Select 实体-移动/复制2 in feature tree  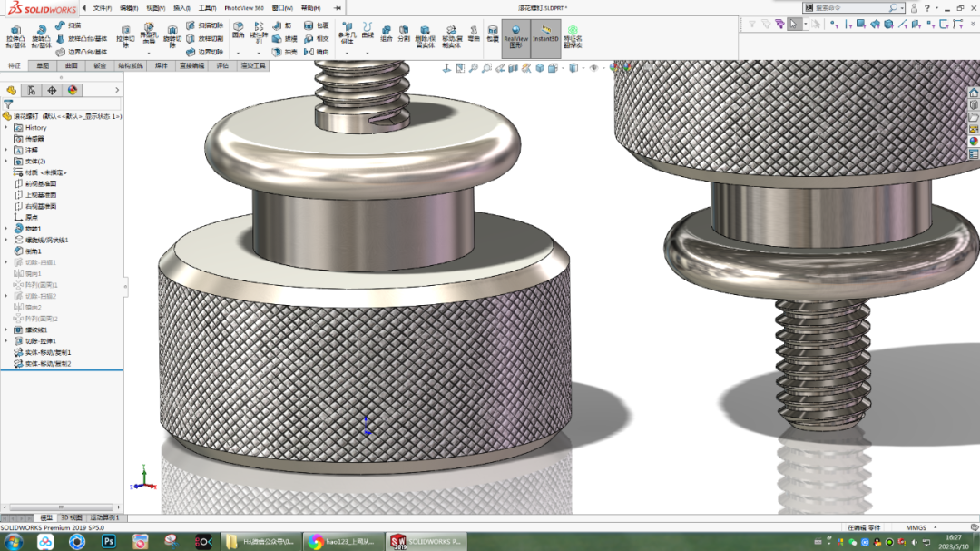pos(48,364)
